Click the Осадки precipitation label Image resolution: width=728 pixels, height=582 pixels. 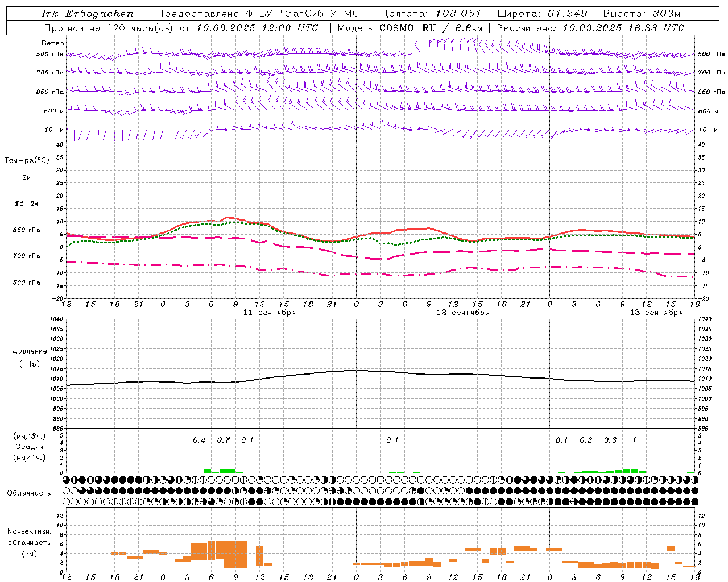pos(30,447)
